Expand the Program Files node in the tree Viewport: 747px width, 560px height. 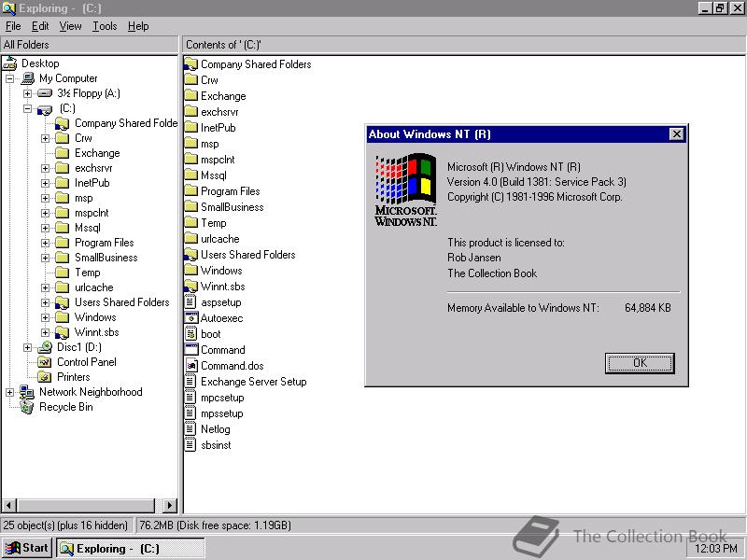45,244
